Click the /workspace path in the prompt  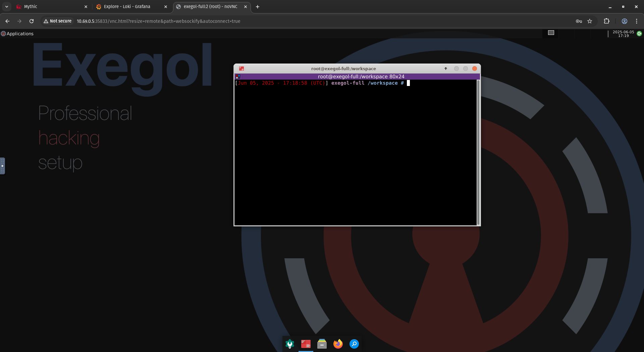click(x=383, y=83)
